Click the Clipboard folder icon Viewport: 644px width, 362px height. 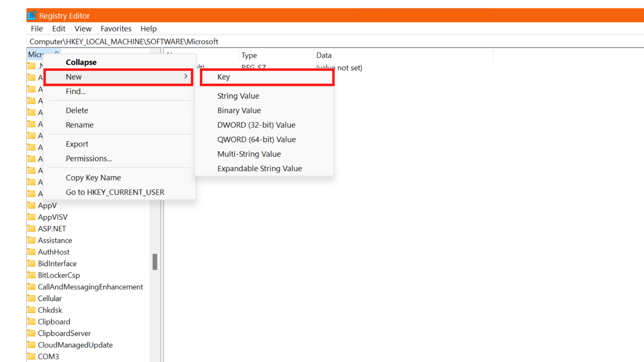(31, 321)
